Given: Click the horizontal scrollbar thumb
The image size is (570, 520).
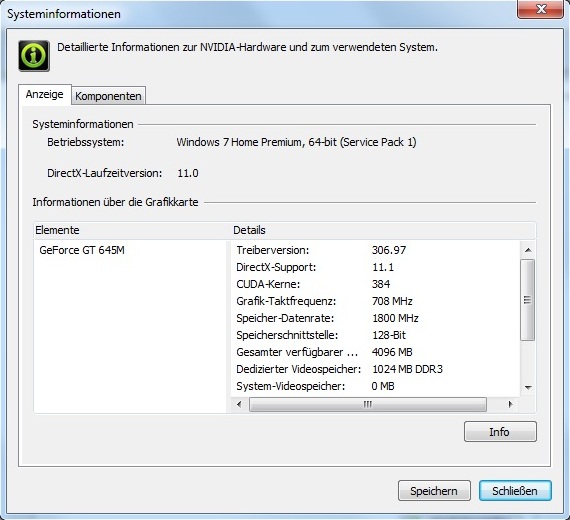Looking at the screenshot, I should (x=368, y=404).
